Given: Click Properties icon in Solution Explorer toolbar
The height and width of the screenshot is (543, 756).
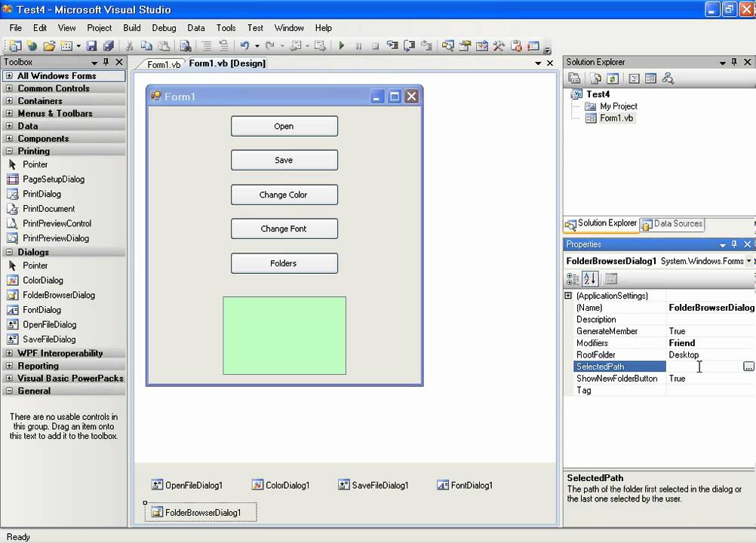Looking at the screenshot, I should 573,78.
